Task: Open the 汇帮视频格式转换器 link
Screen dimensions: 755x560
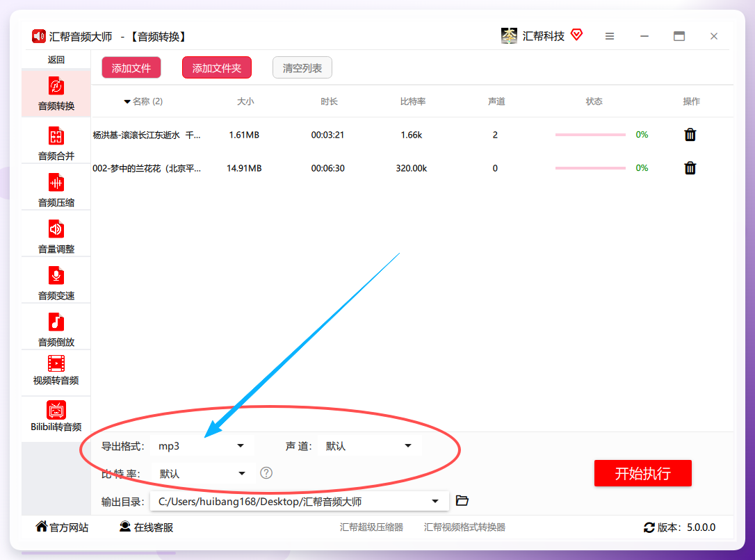Action: (x=464, y=527)
